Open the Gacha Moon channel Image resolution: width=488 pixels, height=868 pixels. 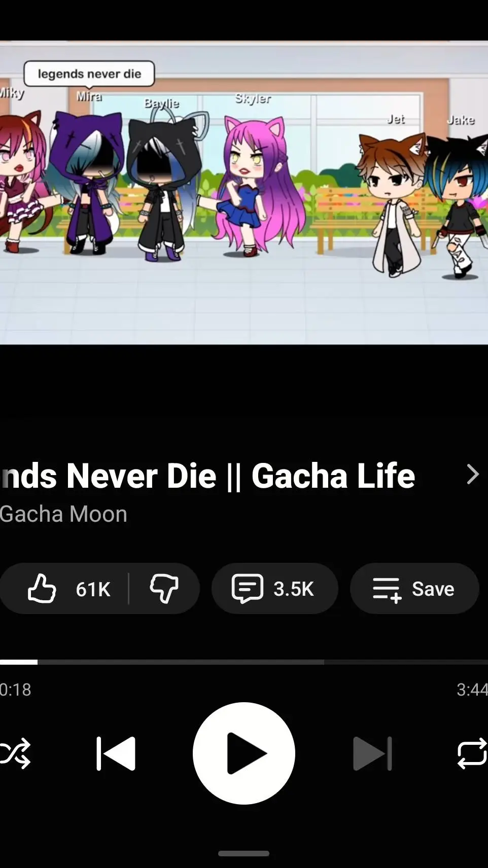pyautogui.click(x=63, y=514)
